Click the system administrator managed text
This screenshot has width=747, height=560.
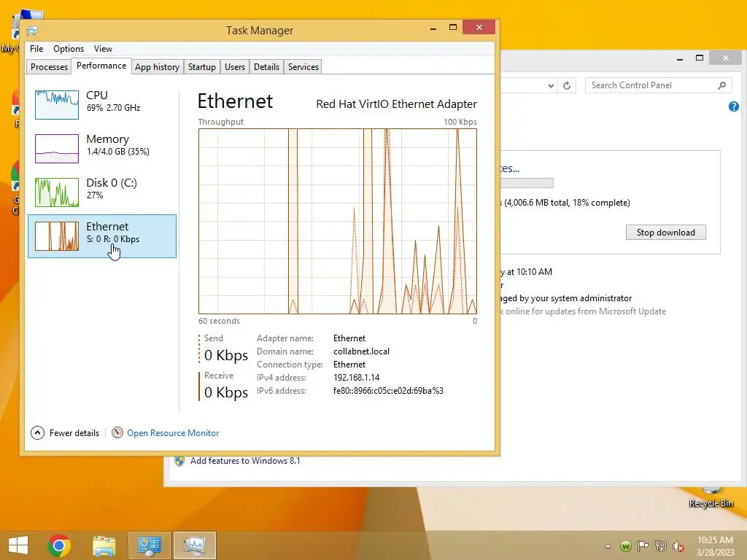[566, 298]
